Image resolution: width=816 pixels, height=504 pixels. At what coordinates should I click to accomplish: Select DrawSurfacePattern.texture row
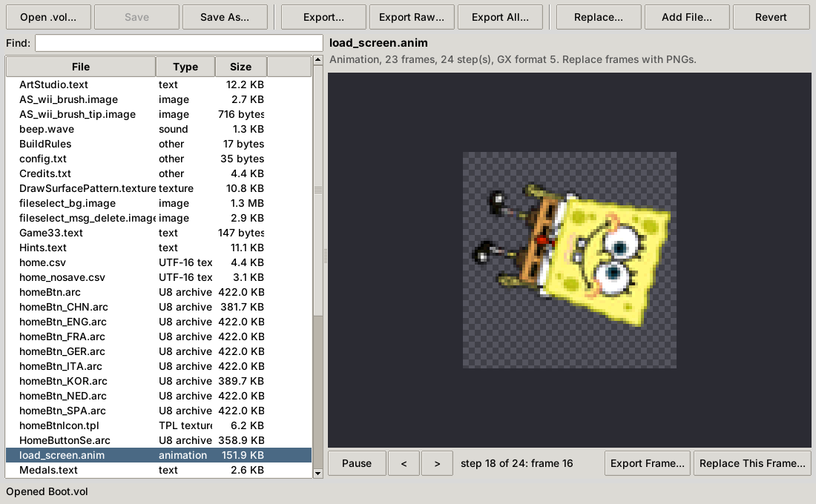pyautogui.click(x=159, y=188)
